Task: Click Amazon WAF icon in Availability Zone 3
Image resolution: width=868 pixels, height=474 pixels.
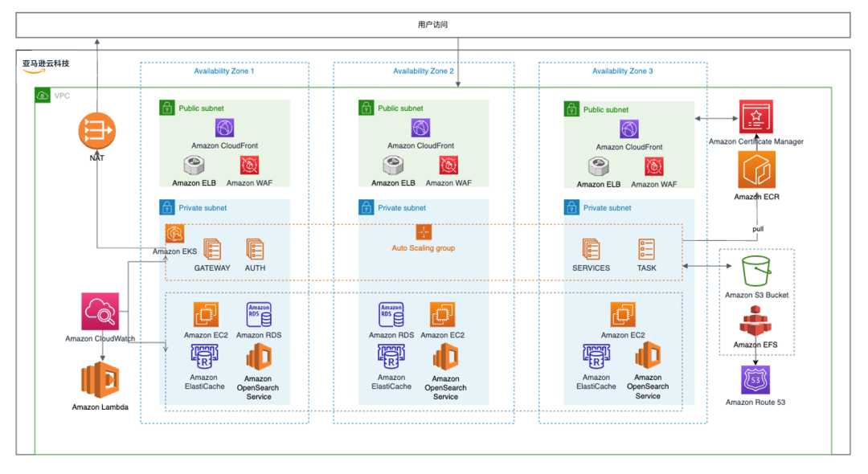Action: point(654,166)
